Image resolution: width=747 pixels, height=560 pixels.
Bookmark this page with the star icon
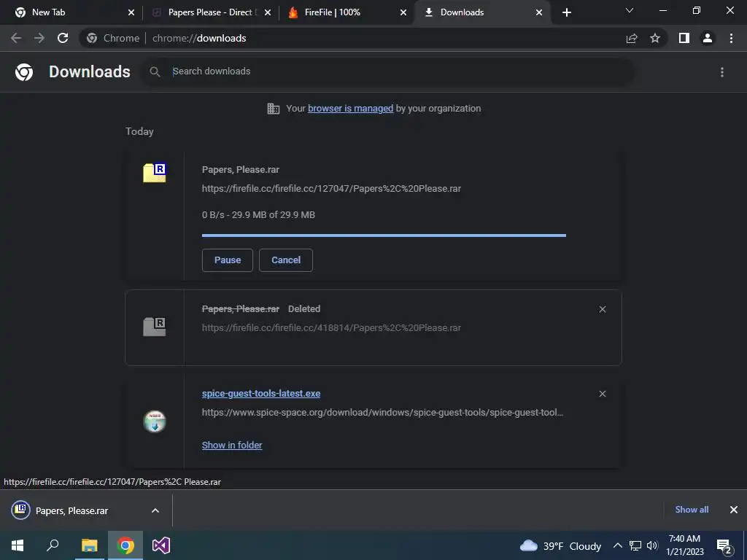click(x=655, y=38)
